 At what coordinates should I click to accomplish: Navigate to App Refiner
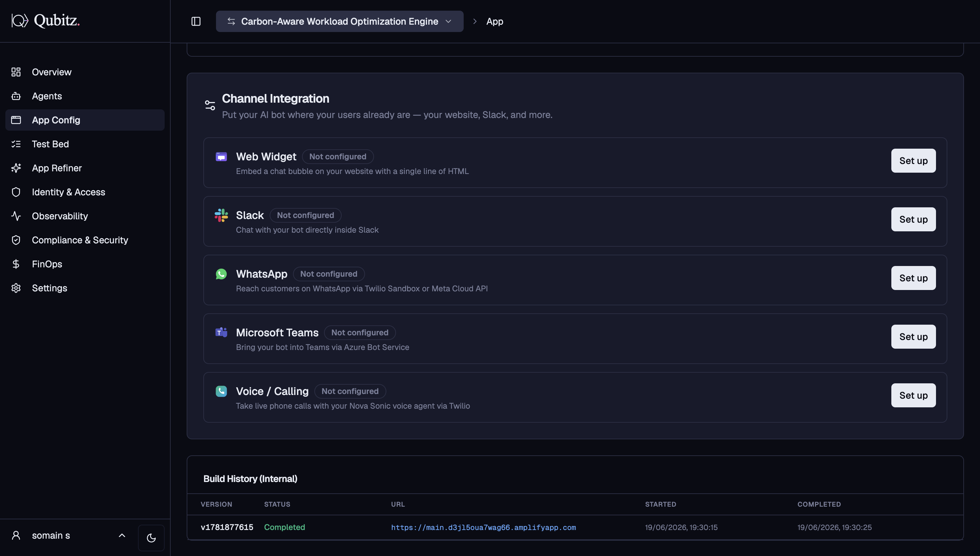click(85, 168)
